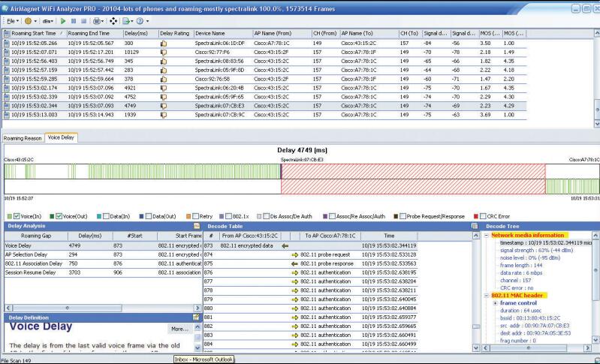The height and width of the screenshot is (364, 600).
Task: Collapse the 802.11 MAC header tree node
Action: click(x=487, y=296)
